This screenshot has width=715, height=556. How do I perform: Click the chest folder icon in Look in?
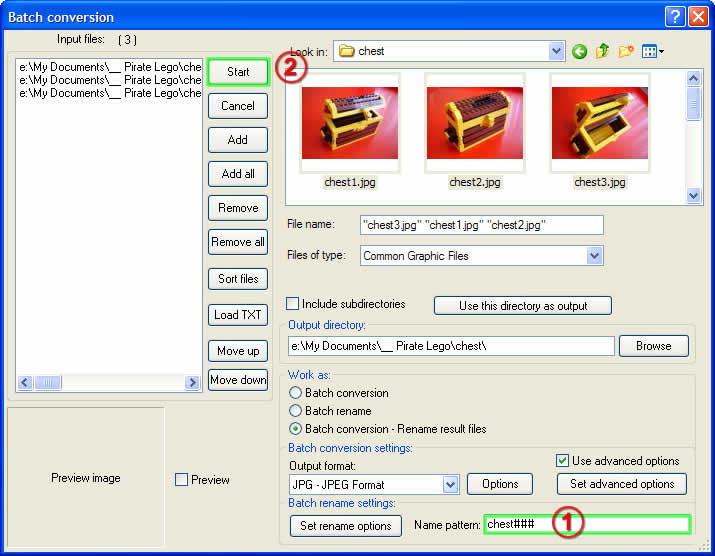pyautogui.click(x=347, y=51)
